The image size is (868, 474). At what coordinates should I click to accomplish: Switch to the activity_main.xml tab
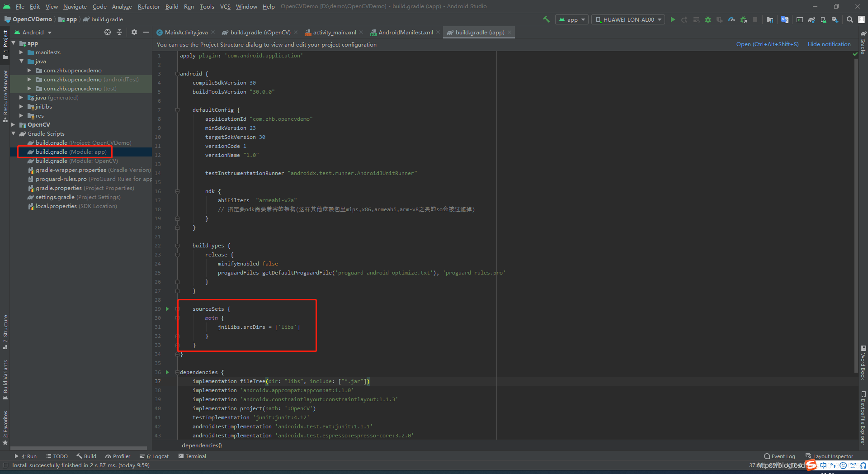click(335, 32)
